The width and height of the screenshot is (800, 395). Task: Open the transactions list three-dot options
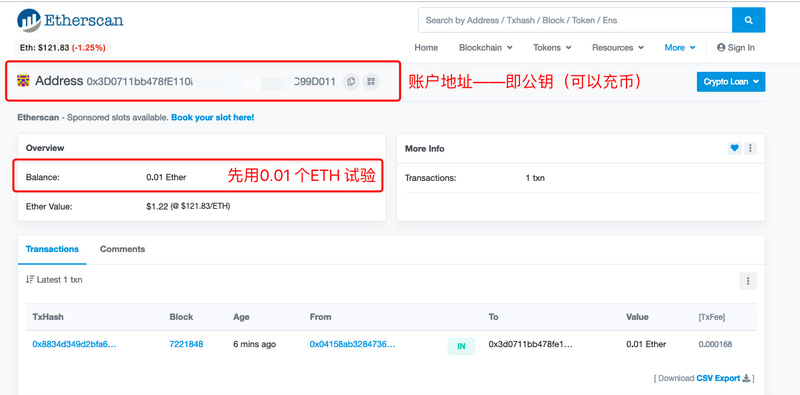[x=748, y=281]
